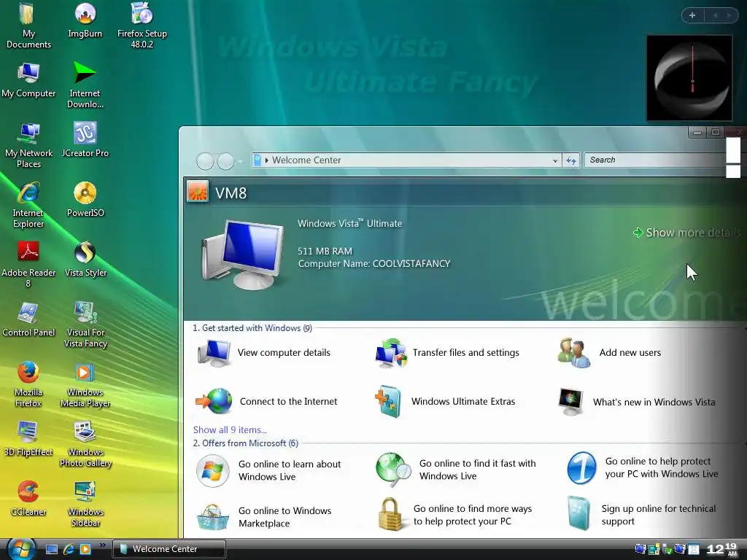Click the sidebar add gadget plus button
This screenshot has width=747, height=560.
(x=692, y=15)
